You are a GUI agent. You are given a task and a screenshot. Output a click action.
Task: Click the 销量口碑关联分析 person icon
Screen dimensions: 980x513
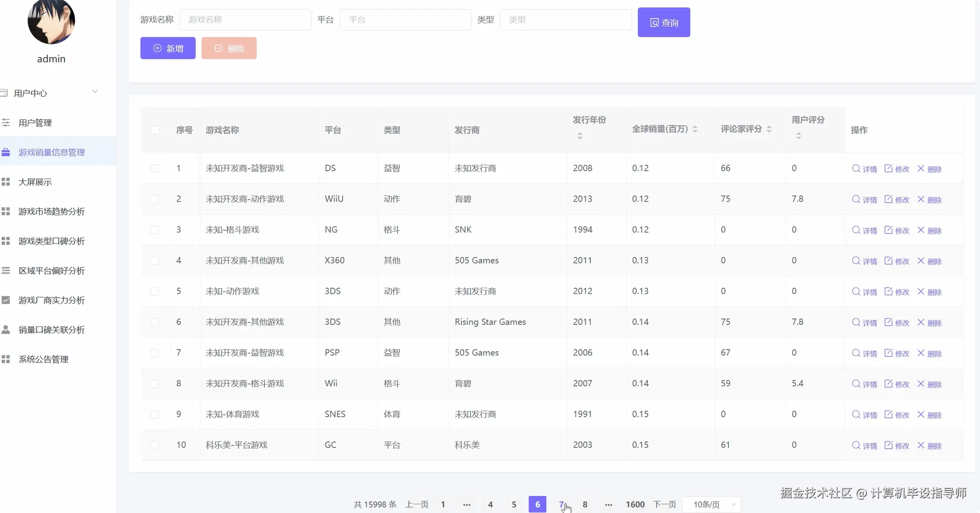pos(6,329)
